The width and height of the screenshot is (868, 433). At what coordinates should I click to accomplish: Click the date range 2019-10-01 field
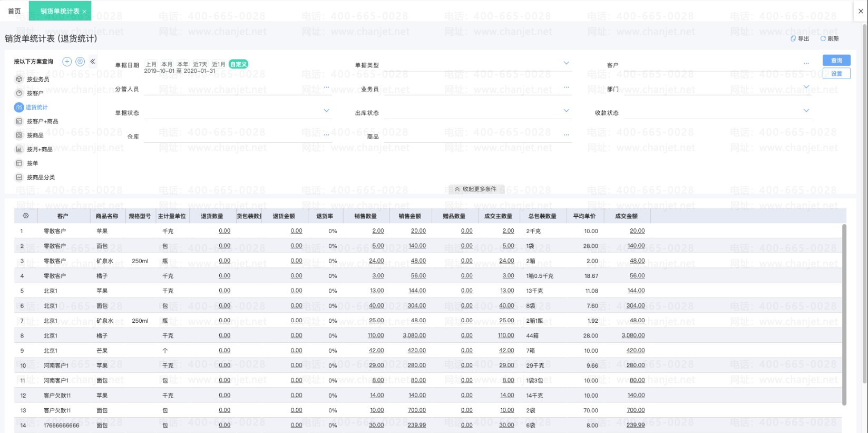point(180,71)
